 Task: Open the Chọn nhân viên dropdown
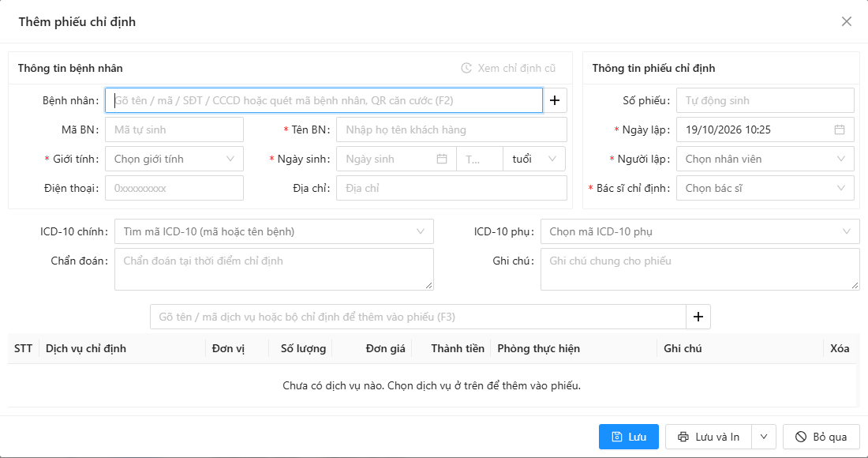click(765, 159)
